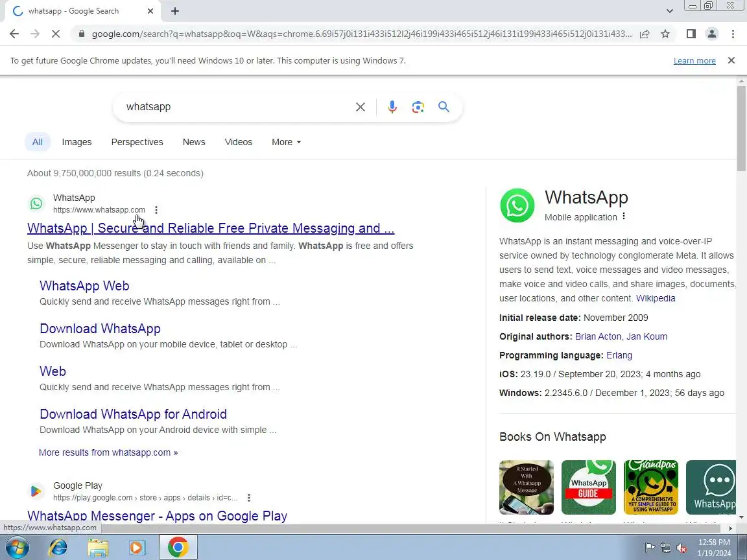Screen dimensions: 747x560
Task: Search by image with Google Lens
Action: (x=418, y=107)
